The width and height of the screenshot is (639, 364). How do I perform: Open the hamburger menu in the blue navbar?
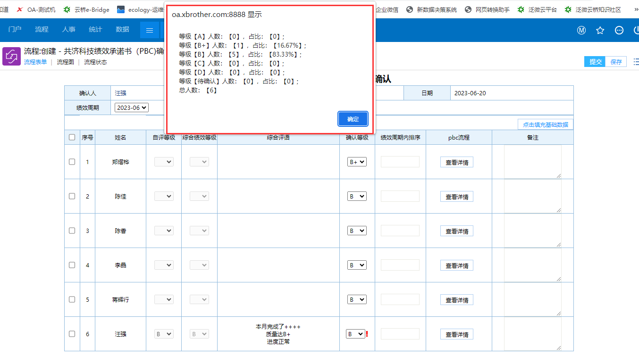pos(150,30)
